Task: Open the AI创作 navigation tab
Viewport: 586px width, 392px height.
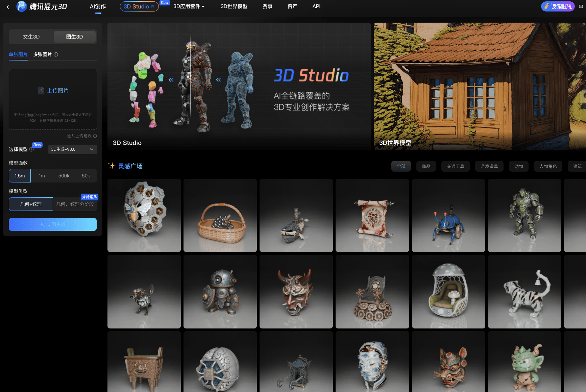Action: pos(98,6)
